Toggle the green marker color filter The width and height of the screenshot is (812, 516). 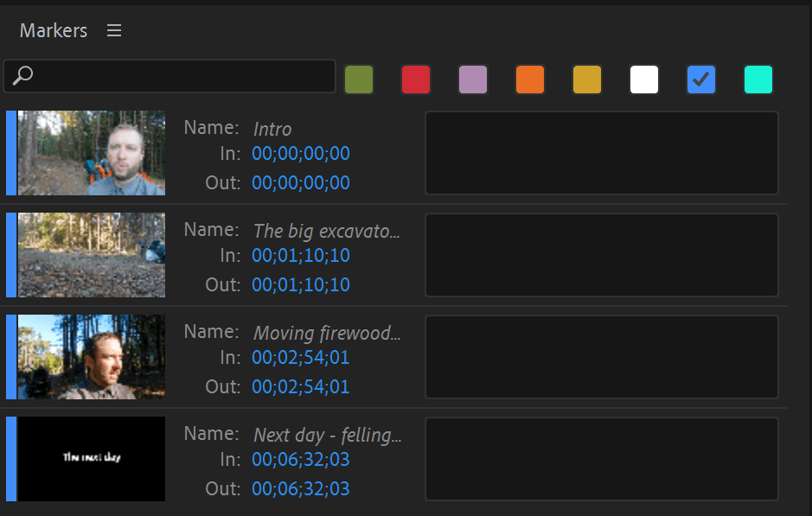tap(359, 80)
